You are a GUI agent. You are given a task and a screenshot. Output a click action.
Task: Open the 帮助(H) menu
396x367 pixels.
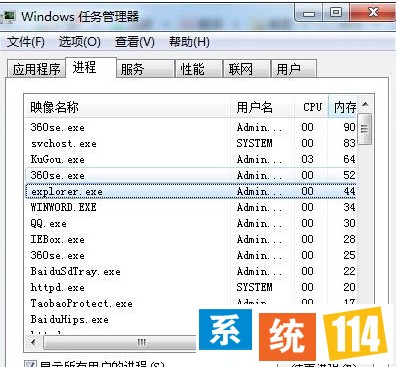[x=189, y=42]
